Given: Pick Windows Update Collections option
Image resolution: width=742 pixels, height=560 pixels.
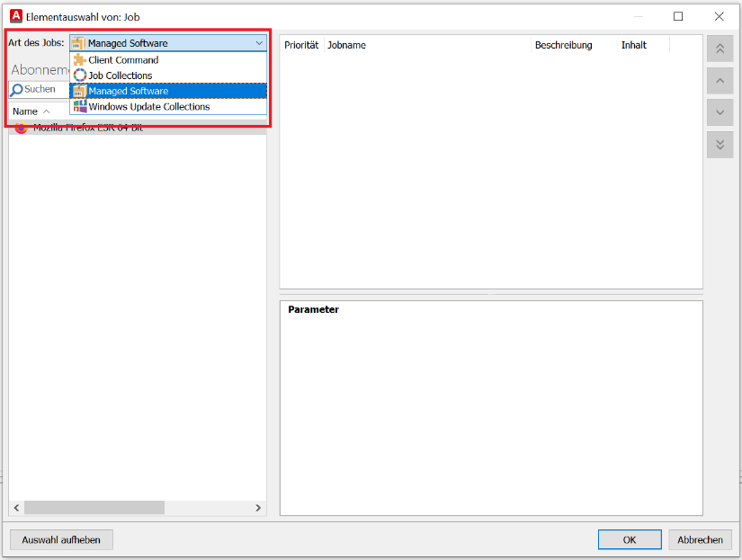Looking at the screenshot, I should [148, 106].
